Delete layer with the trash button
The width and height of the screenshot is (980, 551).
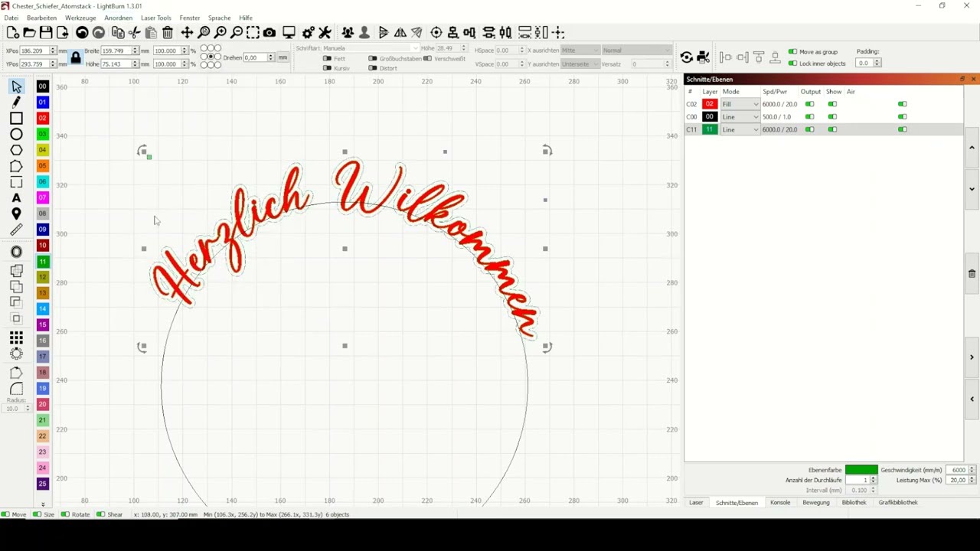pos(972,273)
